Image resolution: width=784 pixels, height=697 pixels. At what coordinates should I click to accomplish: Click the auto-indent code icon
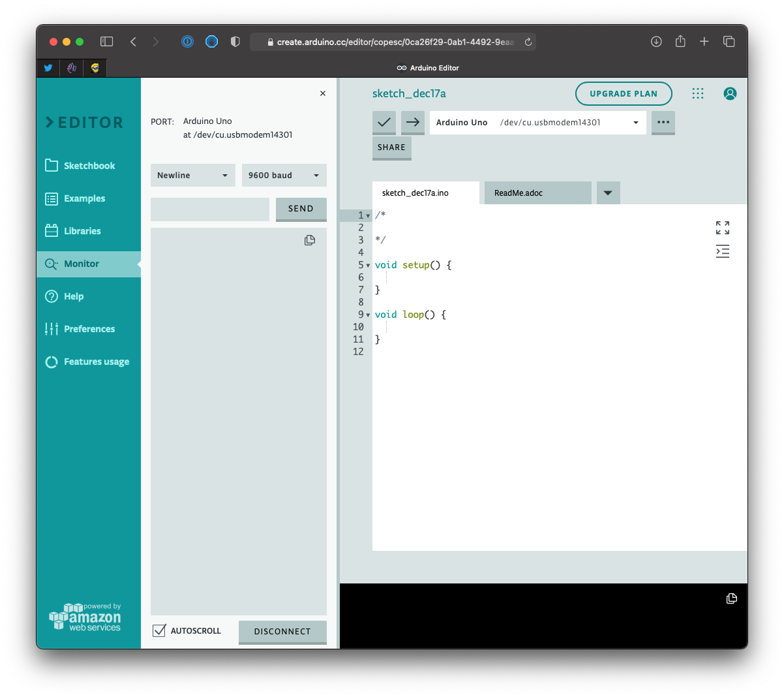coord(722,251)
